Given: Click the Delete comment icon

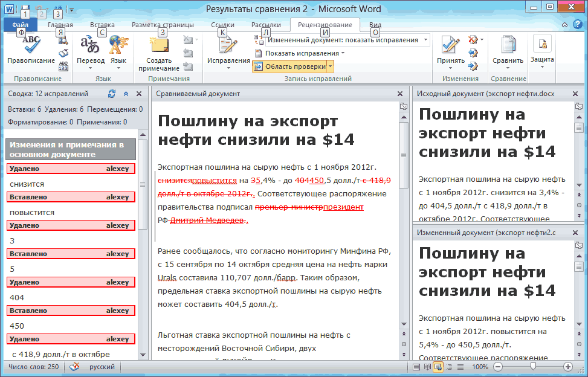Looking at the screenshot, I should (188, 40).
